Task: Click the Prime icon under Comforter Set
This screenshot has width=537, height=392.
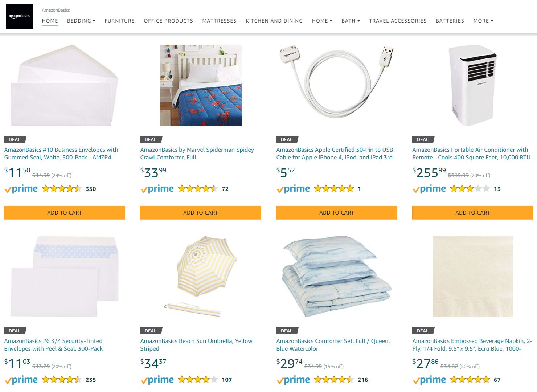Action: click(293, 380)
